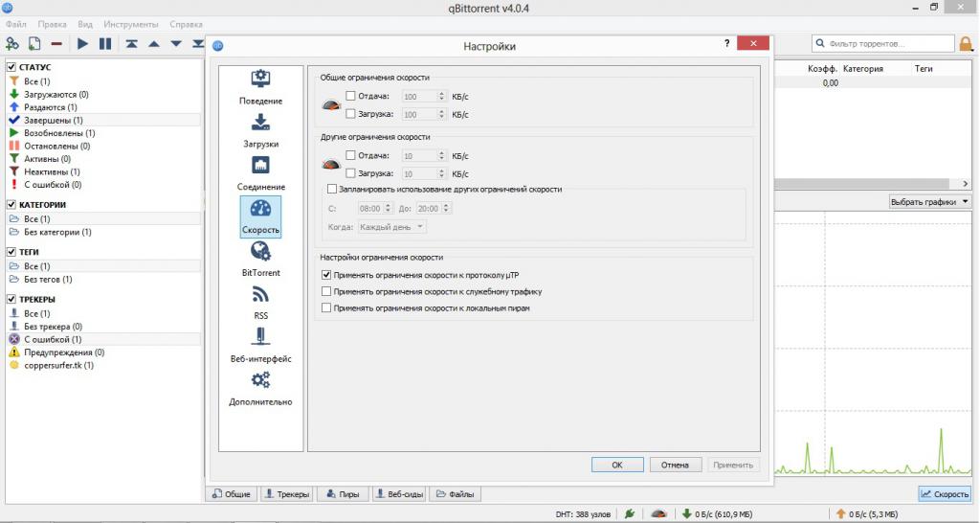Select the Скорость settings section
Screen dimensions: 980x523
pos(260,216)
